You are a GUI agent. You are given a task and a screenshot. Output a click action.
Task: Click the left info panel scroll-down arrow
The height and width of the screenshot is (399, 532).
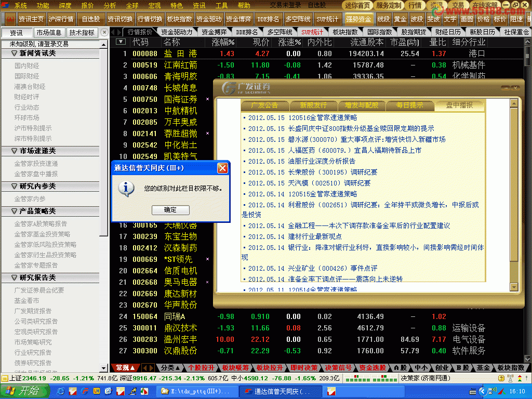(x=104, y=368)
